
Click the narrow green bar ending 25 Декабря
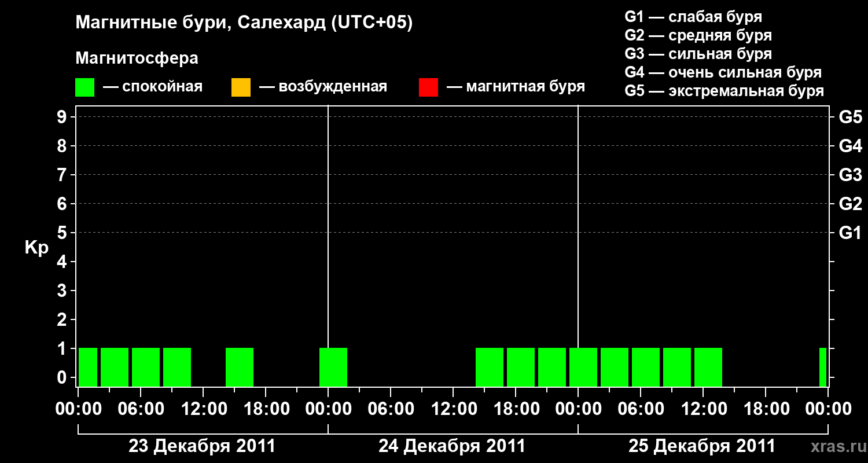pyautogui.click(x=823, y=367)
